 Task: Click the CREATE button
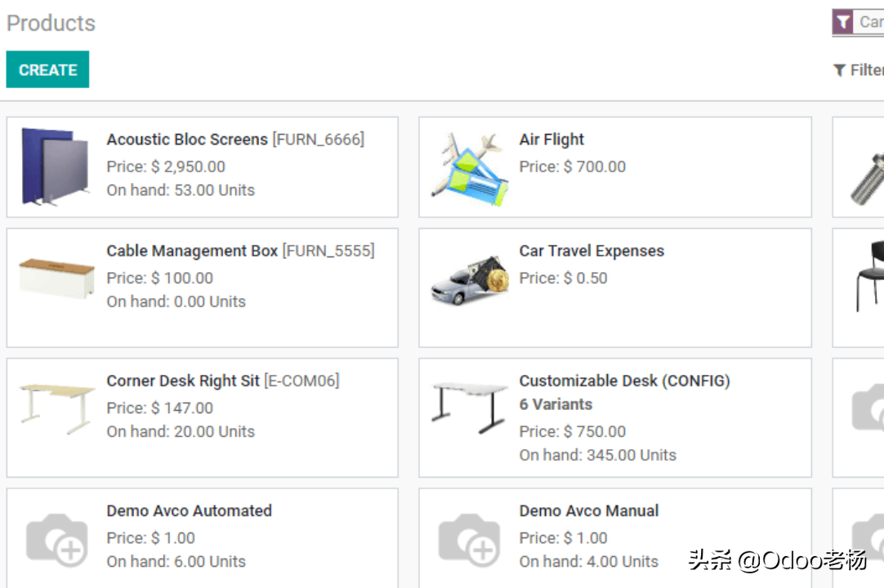point(47,69)
